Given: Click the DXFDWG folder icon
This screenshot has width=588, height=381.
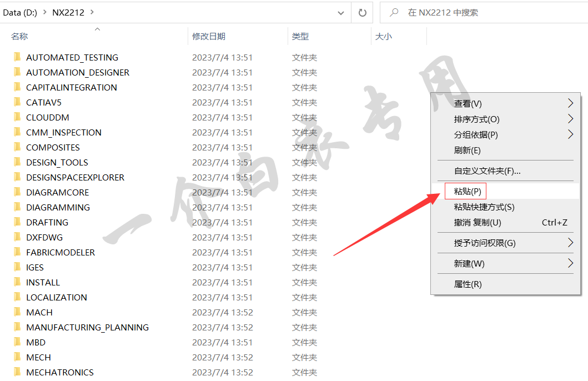Looking at the screenshot, I should pos(17,237).
